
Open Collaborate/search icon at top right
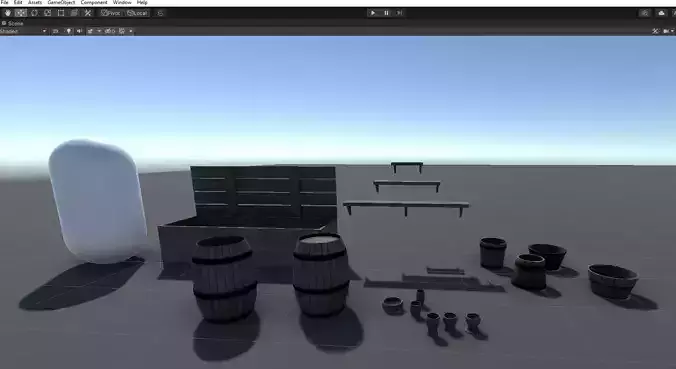[x=645, y=13]
